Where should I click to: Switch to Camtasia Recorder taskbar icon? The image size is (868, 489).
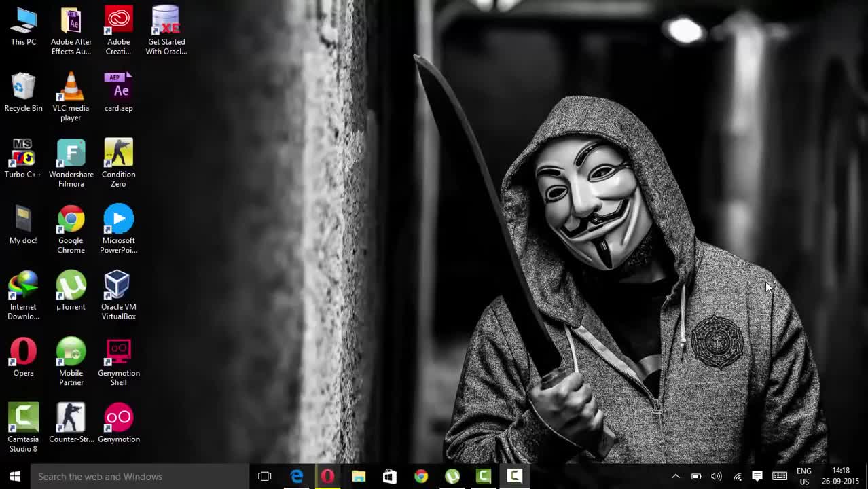point(515,476)
